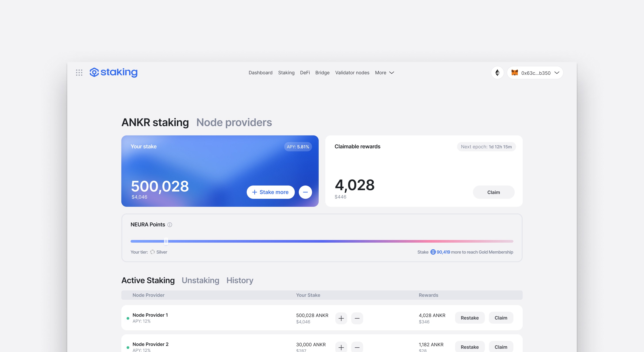
Task: Open the Bridge navigation item
Action: [x=322, y=73]
